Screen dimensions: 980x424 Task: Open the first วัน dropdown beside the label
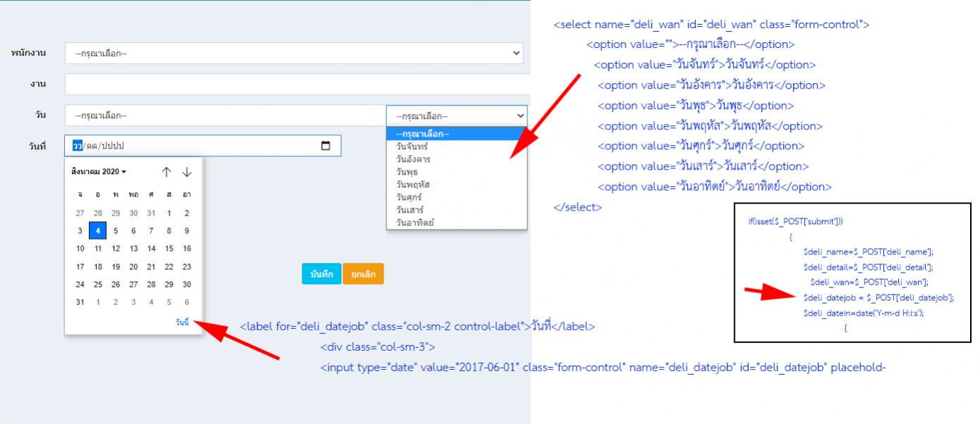pyautogui.click(x=226, y=116)
